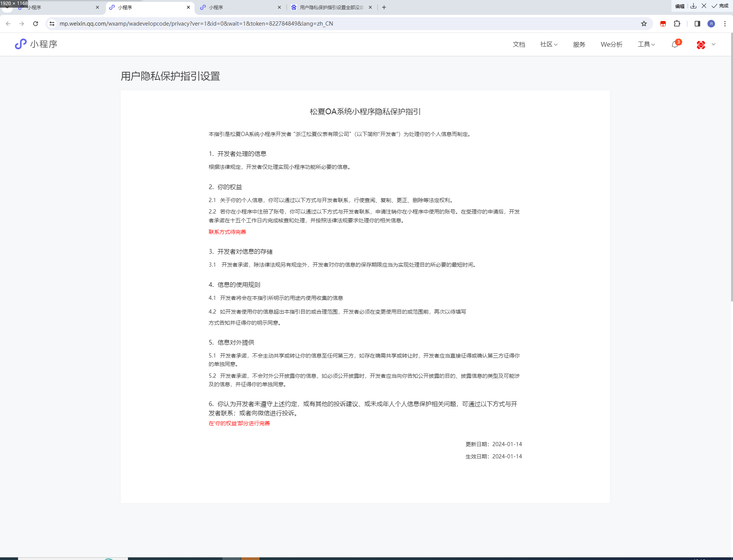The width and height of the screenshot is (733, 560).
Task: Save the screenshot with the download icon
Action: point(694,6)
